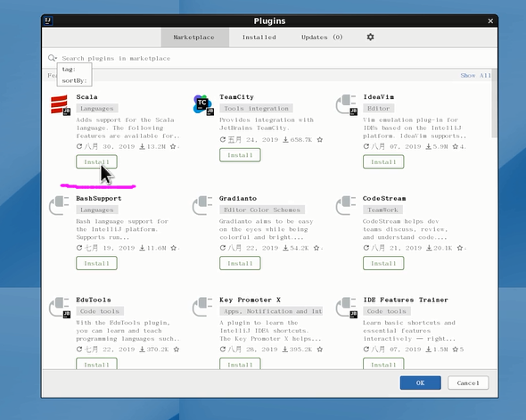
Task: Click the rating star on Key Promoter X card
Action: 320,350
